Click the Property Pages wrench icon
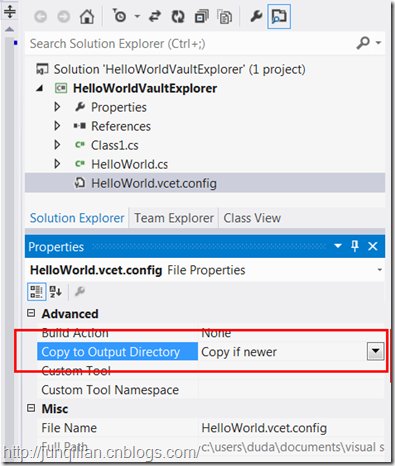 (80, 292)
